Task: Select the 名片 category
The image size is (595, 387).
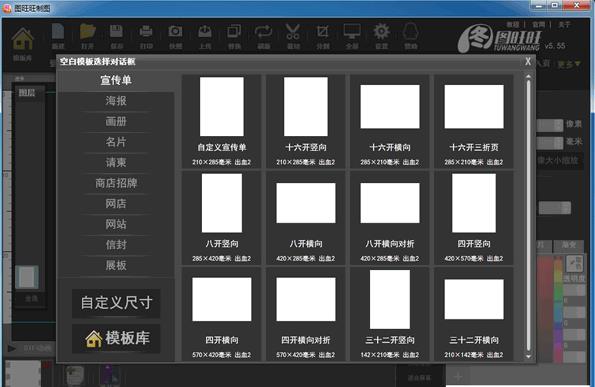Action: (116, 142)
